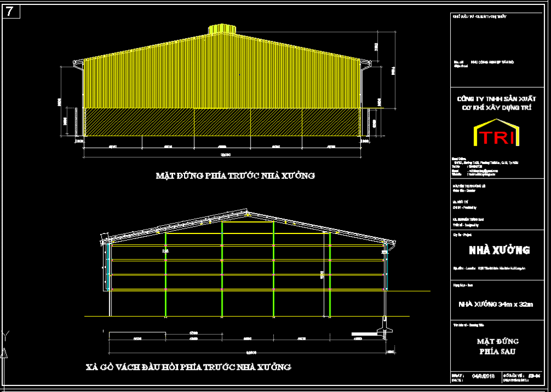Click the UCS Y-axis icon at bottom left
The width and height of the screenshot is (551, 392).
coord(5,344)
